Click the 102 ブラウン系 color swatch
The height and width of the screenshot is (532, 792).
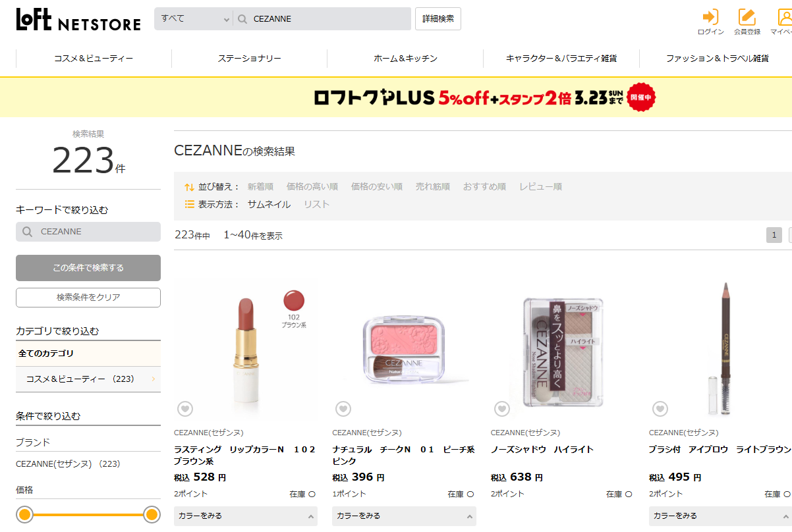click(x=294, y=301)
